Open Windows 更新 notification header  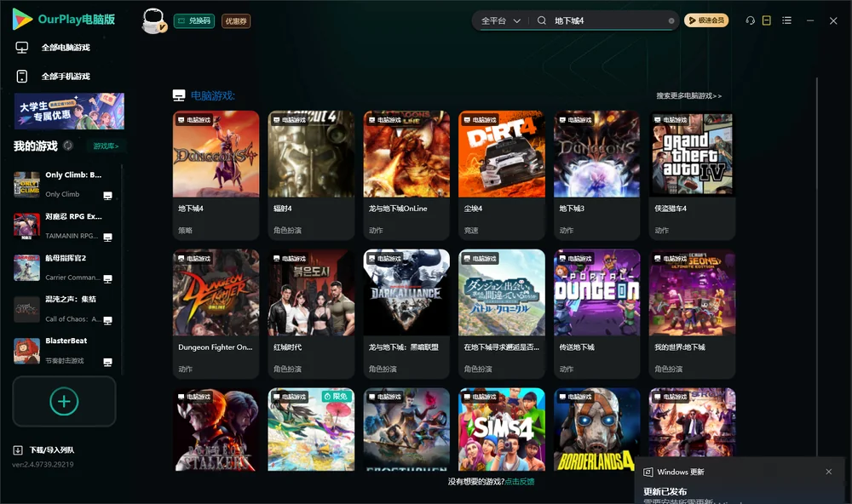pyautogui.click(x=680, y=472)
